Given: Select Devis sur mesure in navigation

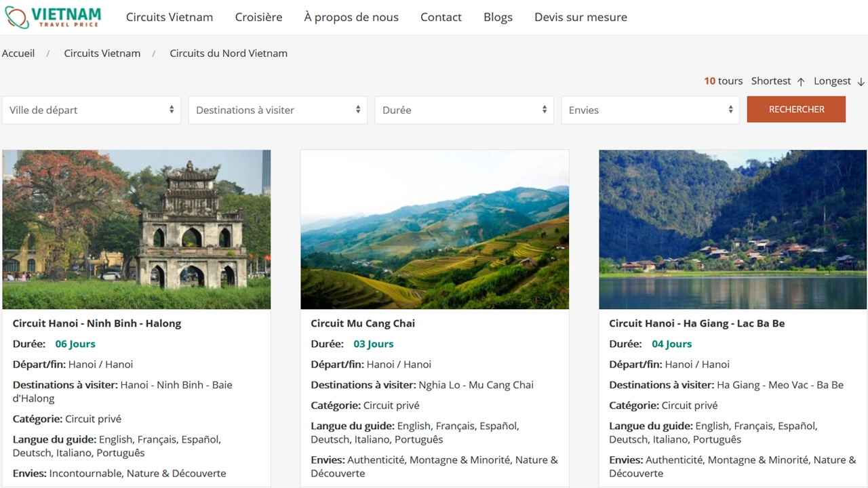Looking at the screenshot, I should pyautogui.click(x=580, y=17).
